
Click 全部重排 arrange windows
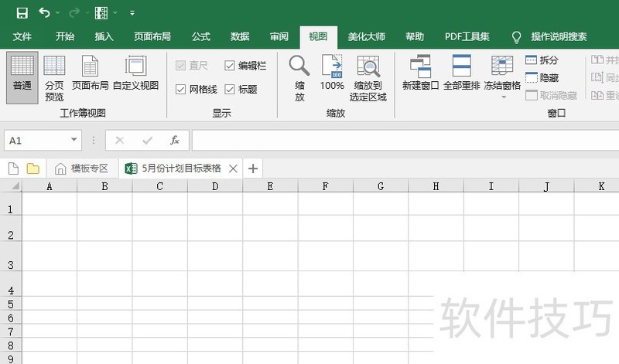461,73
